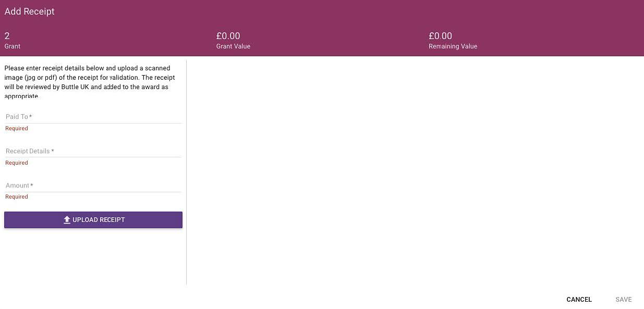
Task: Click the Remaining Value label
Action: (x=453, y=46)
